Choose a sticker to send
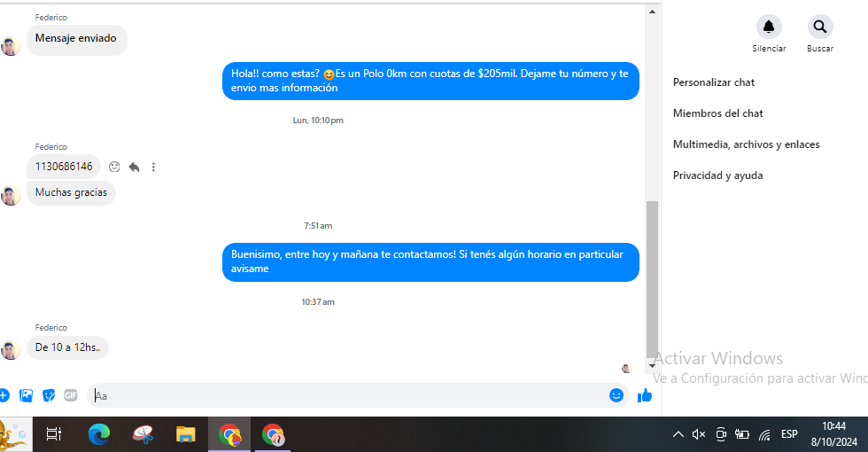The width and height of the screenshot is (868, 452). 49,395
